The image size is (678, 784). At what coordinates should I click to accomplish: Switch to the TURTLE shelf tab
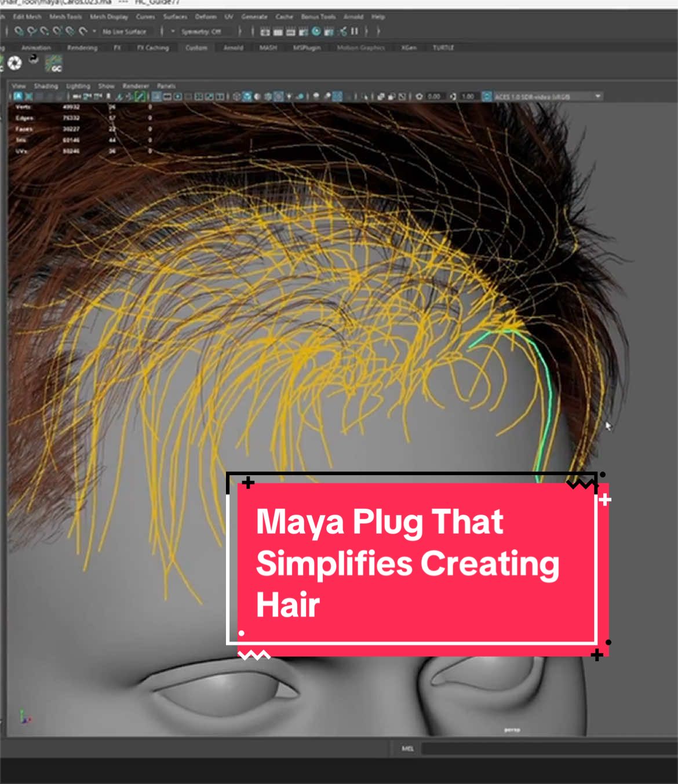pyautogui.click(x=443, y=48)
